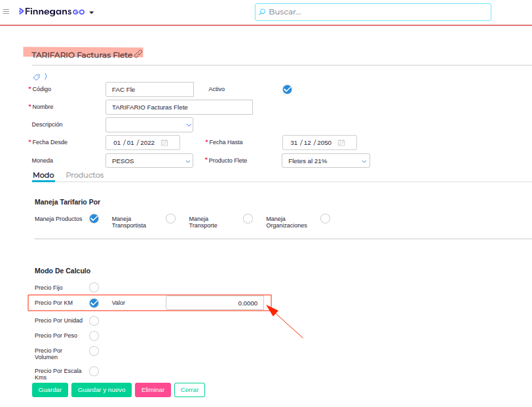Open the hamburger navigation menu
The height and width of the screenshot is (407, 532).
point(7,12)
